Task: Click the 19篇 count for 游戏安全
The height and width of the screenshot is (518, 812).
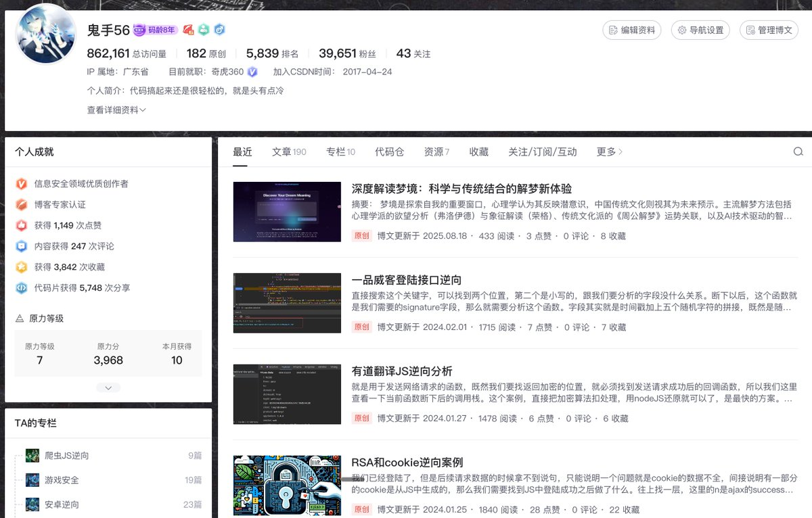Action: tap(193, 480)
